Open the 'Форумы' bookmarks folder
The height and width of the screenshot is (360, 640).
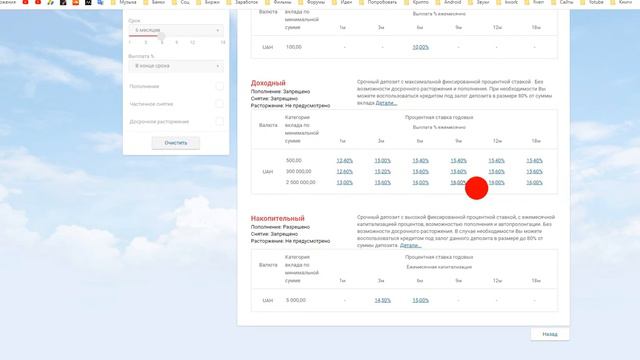312,2
